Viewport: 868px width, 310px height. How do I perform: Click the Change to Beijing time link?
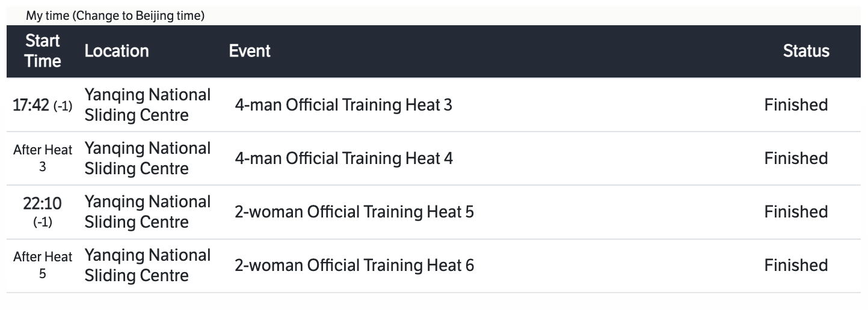[x=138, y=16]
